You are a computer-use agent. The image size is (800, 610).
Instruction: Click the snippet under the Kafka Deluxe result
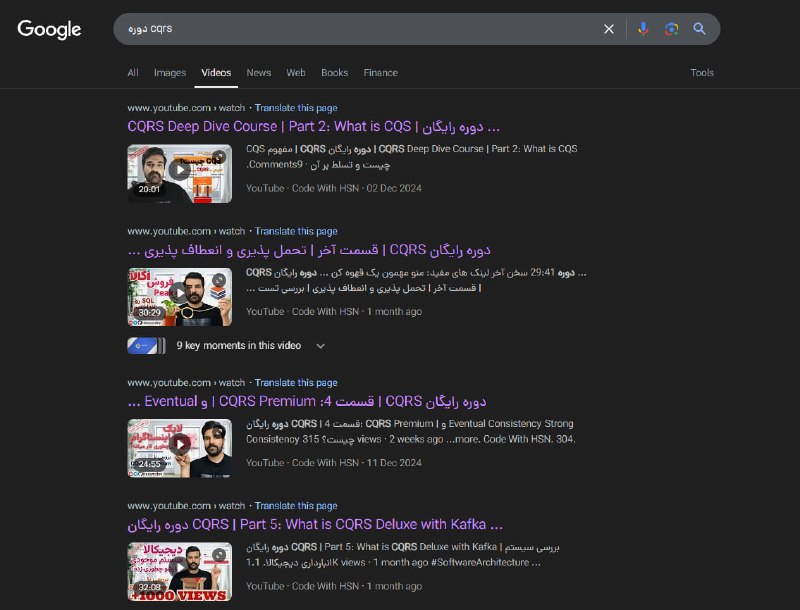click(403, 554)
